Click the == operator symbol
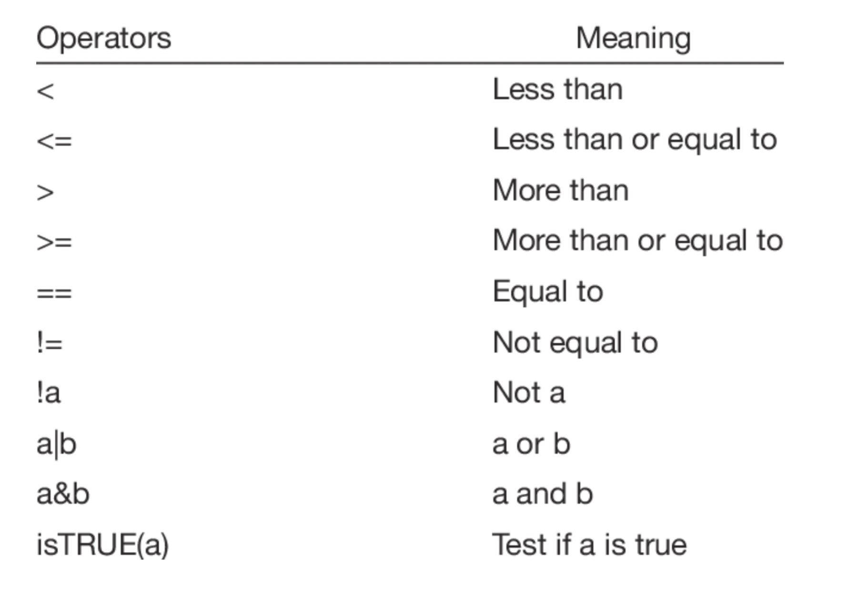The width and height of the screenshot is (868, 602). [54, 292]
